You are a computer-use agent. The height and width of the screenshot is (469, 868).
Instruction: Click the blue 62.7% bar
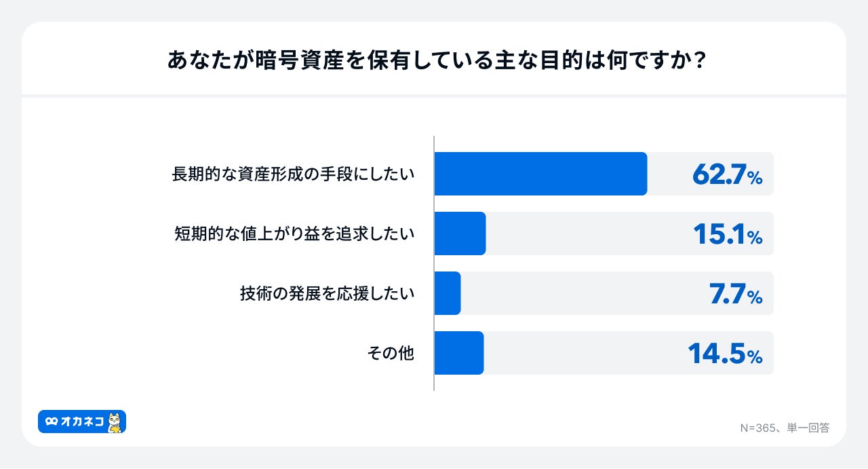point(540,174)
